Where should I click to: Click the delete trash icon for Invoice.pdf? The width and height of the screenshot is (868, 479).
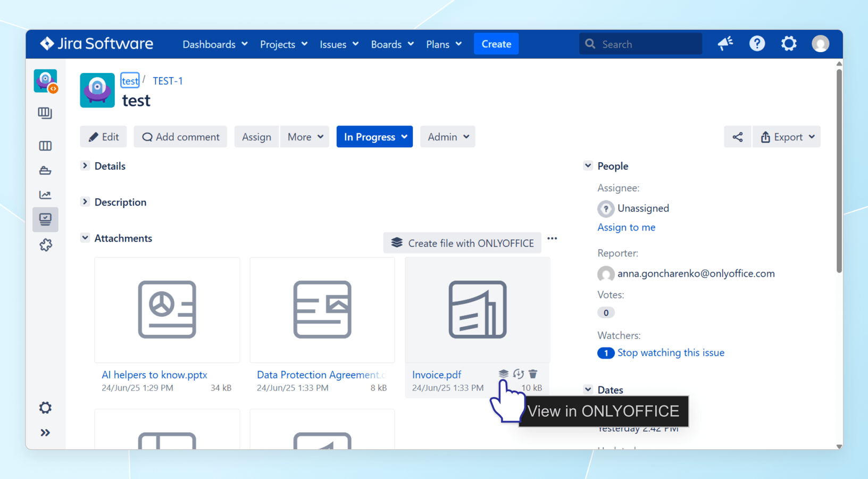coord(533,374)
